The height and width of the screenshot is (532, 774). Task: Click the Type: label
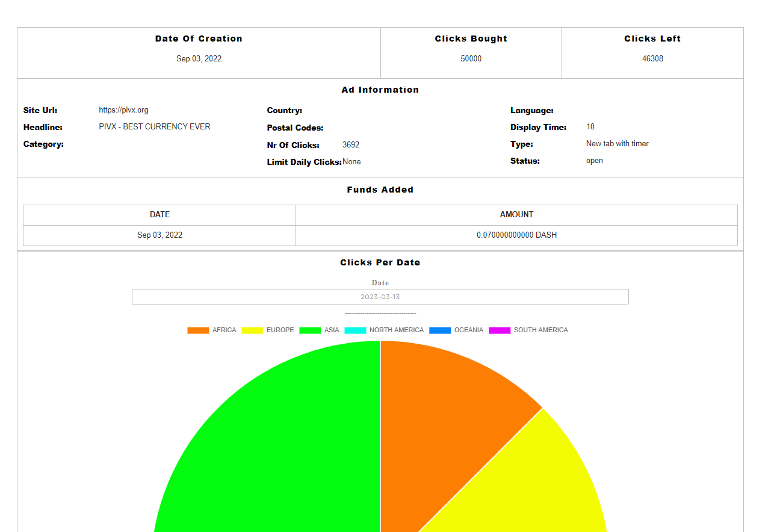pos(522,144)
